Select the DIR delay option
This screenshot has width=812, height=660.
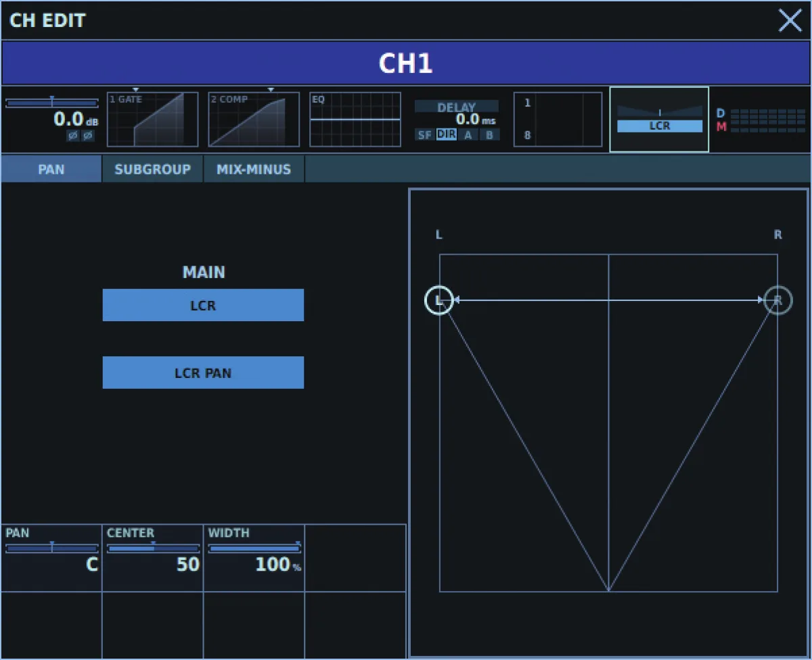[446, 135]
